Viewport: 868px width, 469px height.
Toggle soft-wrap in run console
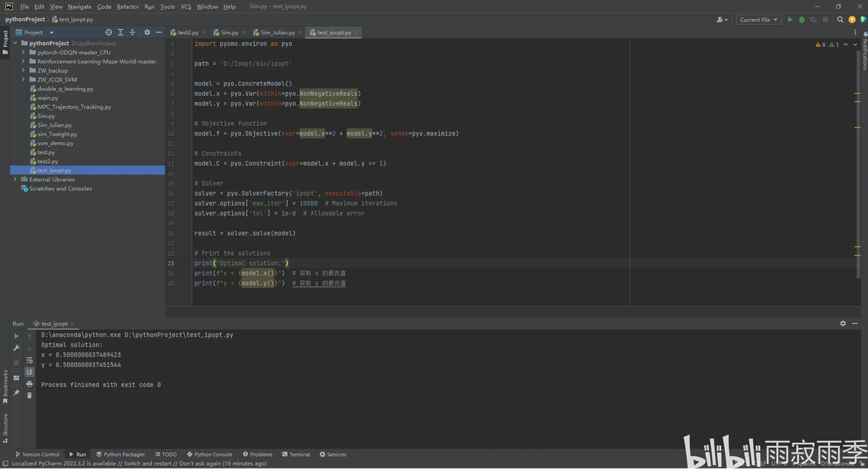(x=29, y=360)
